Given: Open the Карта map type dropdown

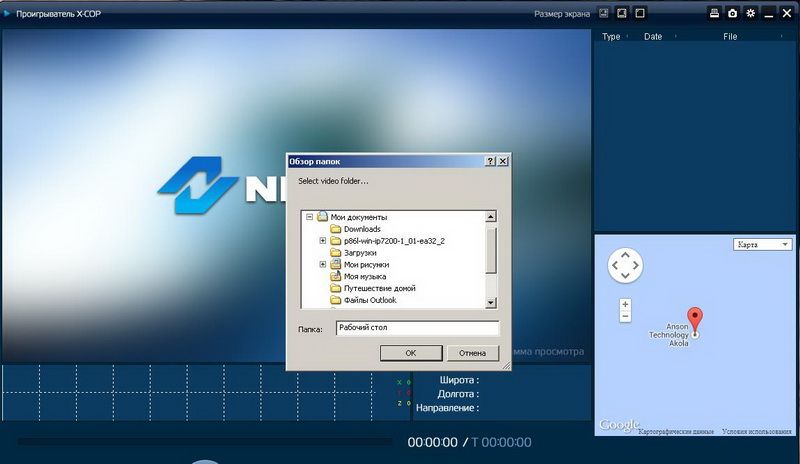Looking at the screenshot, I should tap(762, 244).
